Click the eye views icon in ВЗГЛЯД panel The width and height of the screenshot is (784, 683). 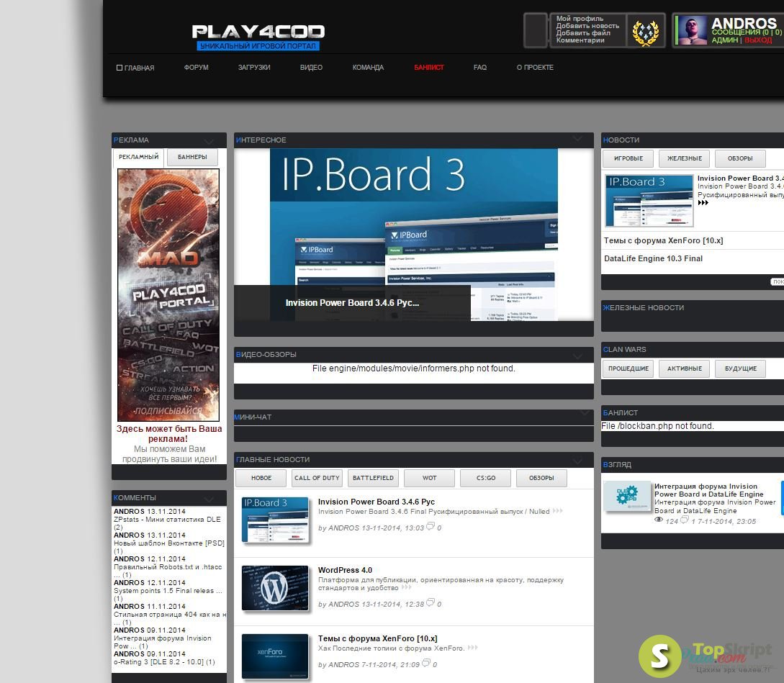(x=659, y=520)
